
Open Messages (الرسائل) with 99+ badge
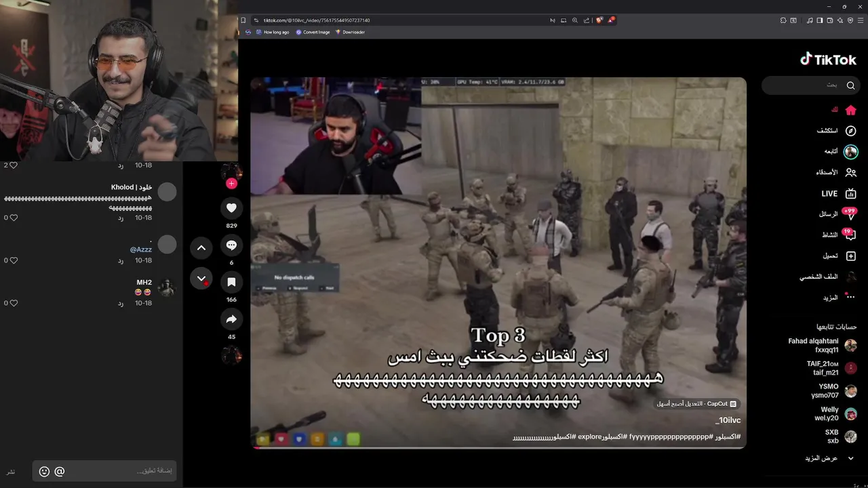point(837,213)
